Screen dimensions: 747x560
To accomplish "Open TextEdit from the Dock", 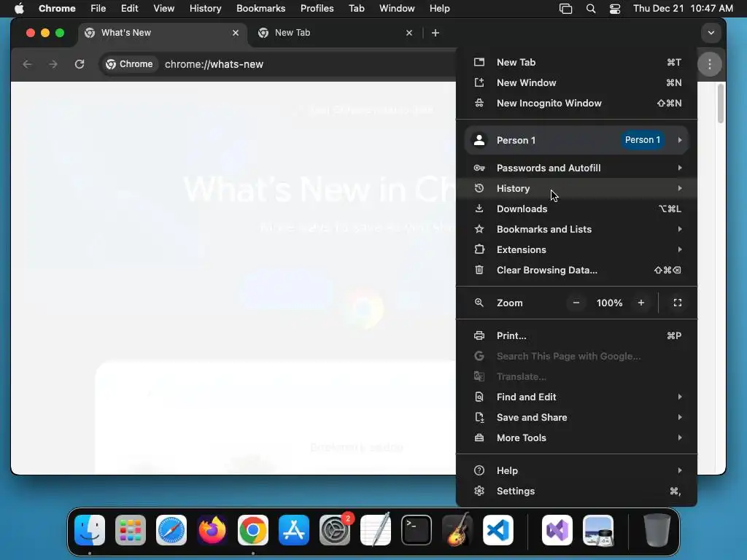I will click(x=376, y=530).
